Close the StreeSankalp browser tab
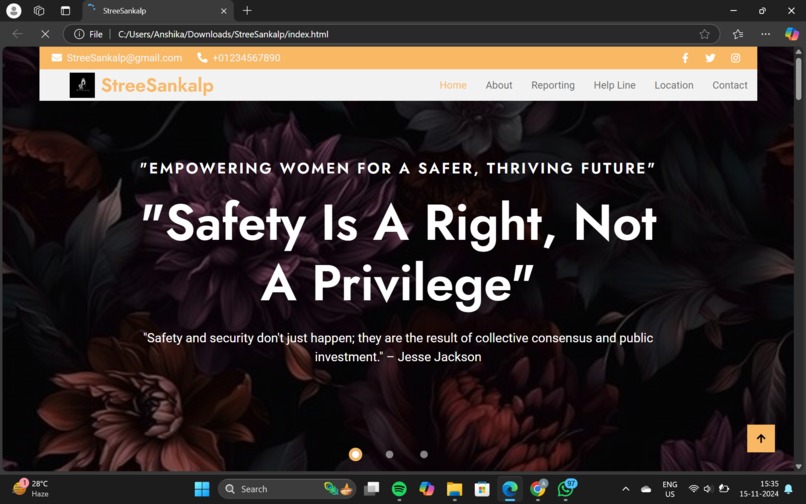The image size is (806, 504). 224,11
